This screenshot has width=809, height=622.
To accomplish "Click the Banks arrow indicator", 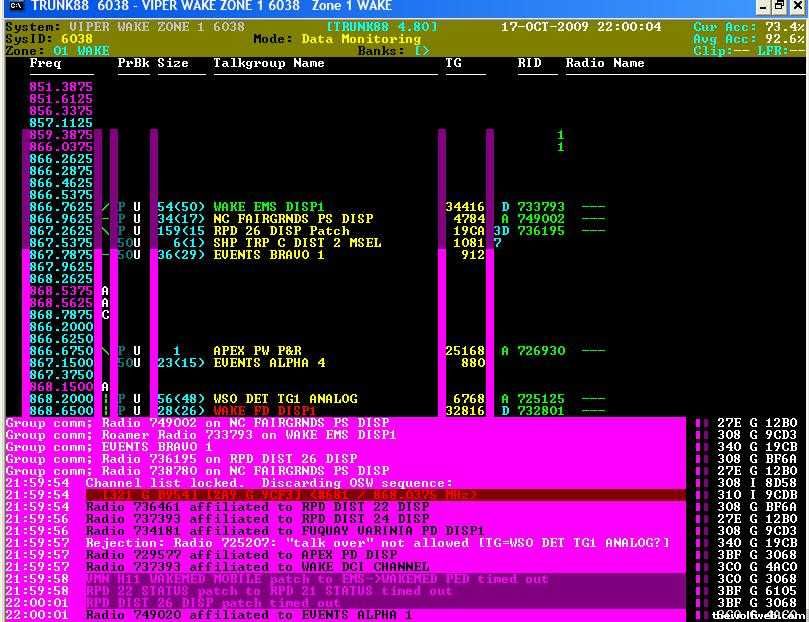I will tap(421, 51).
